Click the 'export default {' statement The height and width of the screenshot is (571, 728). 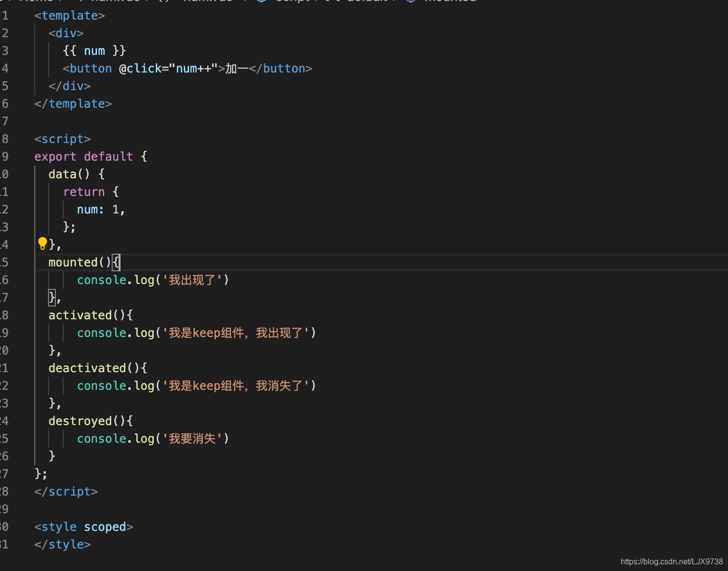[91, 157]
